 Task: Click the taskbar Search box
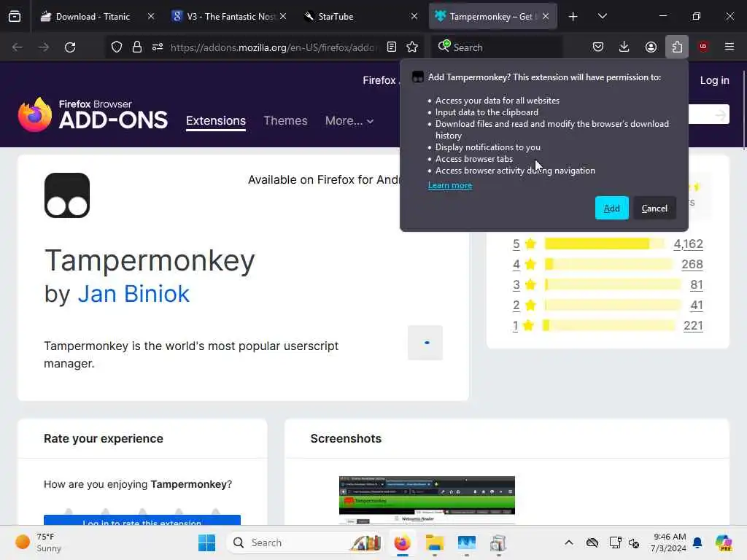pos(305,542)
